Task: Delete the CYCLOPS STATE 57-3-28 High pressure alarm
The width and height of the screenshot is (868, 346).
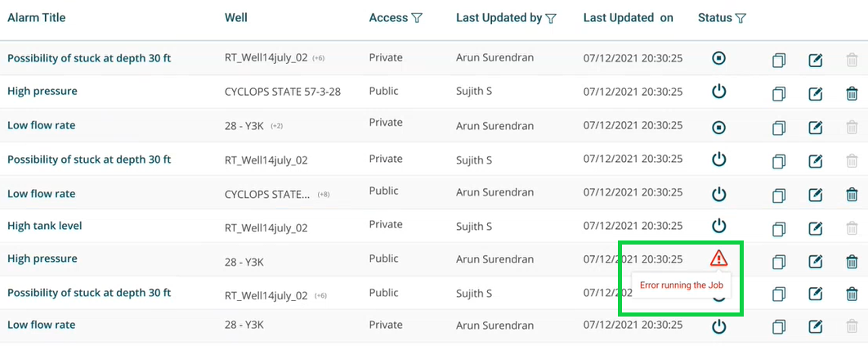Action: point(852,93)
